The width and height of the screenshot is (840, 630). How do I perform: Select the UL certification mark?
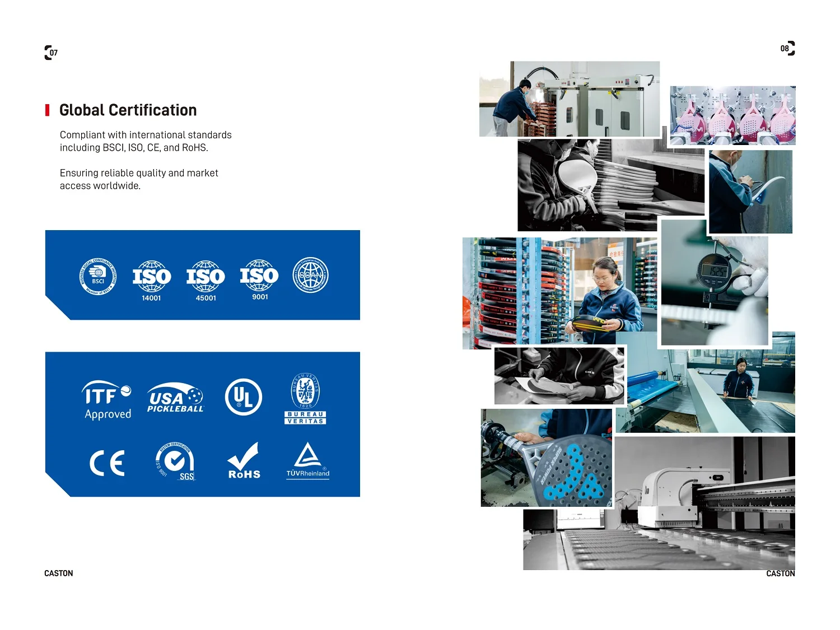point(243,397)
